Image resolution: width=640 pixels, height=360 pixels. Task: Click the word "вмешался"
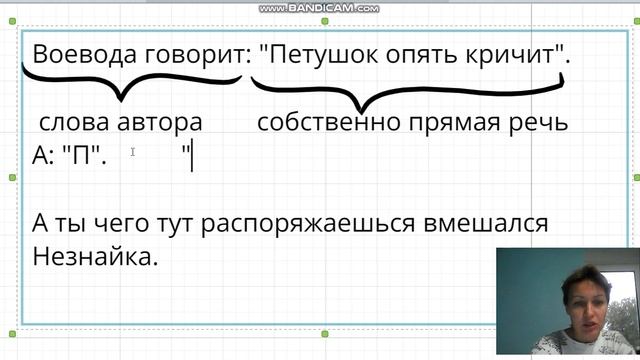coord(486,223)
